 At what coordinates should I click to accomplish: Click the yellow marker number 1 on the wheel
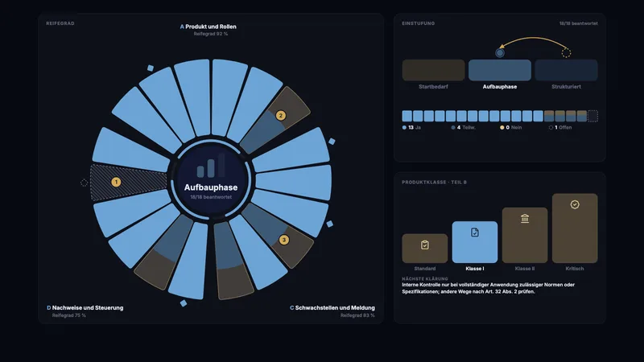point(116,182)
